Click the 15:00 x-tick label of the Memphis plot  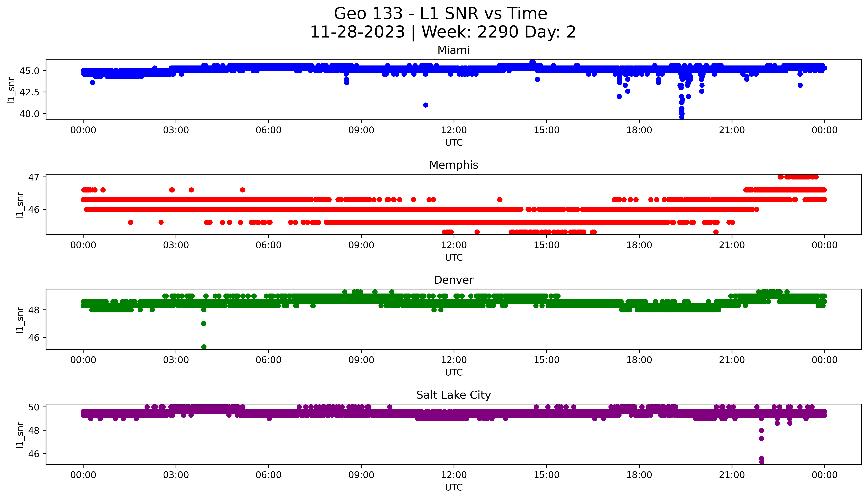pyautogui.click(x=547, y=245)
